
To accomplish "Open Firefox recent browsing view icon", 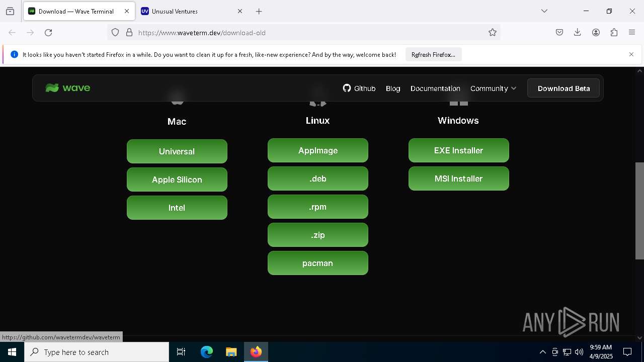I will click(10, 11).
